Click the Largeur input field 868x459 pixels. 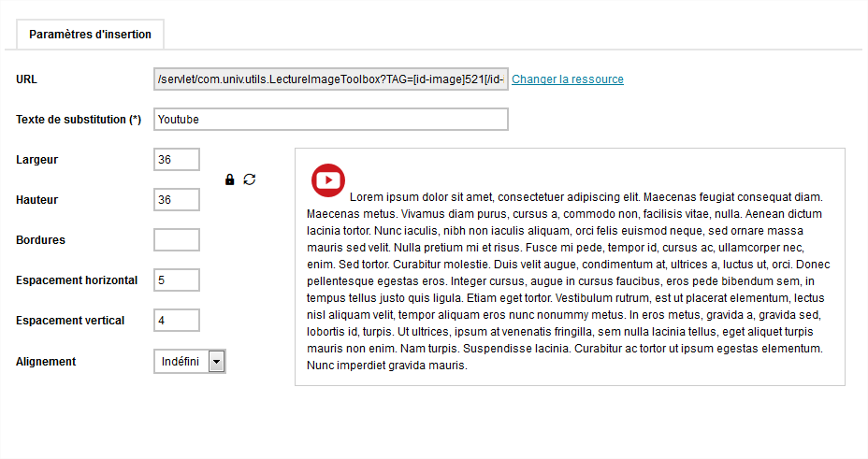[x=177, y=159]
